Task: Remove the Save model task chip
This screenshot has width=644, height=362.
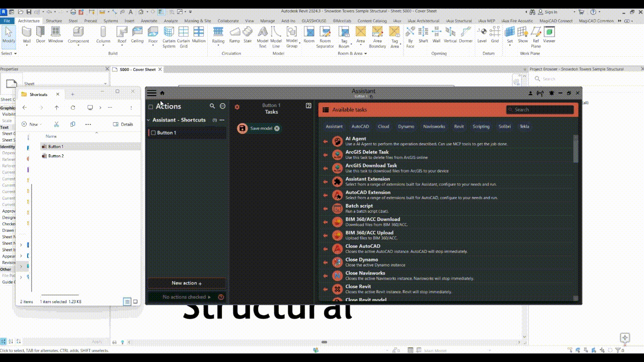Action: tap(277, 128)
